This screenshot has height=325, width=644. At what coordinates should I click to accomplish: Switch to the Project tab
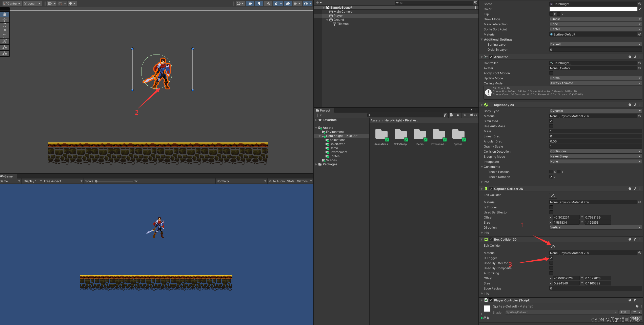pyautogui.click(x=323, y=111)
